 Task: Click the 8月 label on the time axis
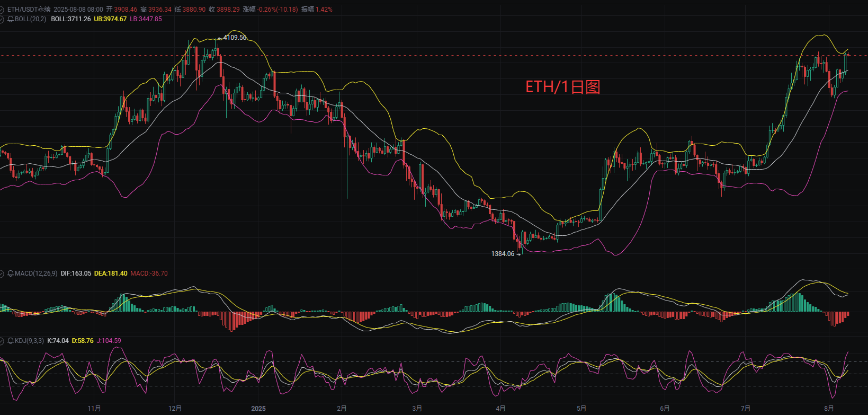pyautogui.click(x=829, y=409)
